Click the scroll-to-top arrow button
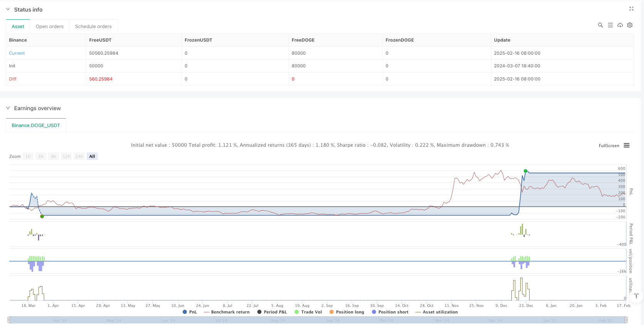This screenshot has height=325, width=644. point(636,296)
